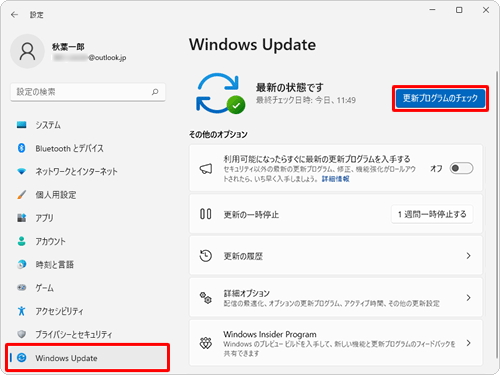Viewport: 500px width, 375px height.
Task: Expand Windows Insider Program chevron
Action: [x=468, y=343]
